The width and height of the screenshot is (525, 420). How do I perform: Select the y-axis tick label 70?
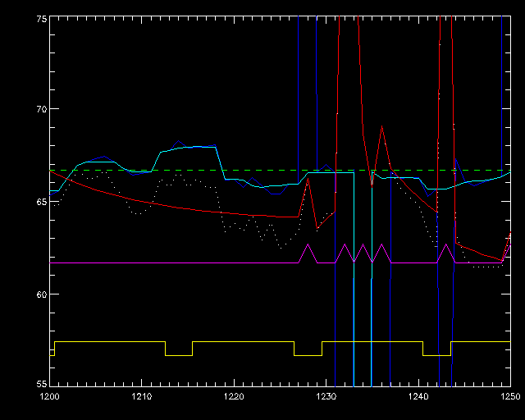click(x=38, y=109)
